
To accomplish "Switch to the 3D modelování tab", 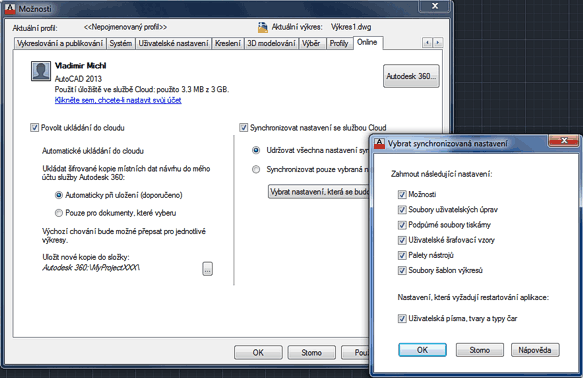I will pos(271,43).
